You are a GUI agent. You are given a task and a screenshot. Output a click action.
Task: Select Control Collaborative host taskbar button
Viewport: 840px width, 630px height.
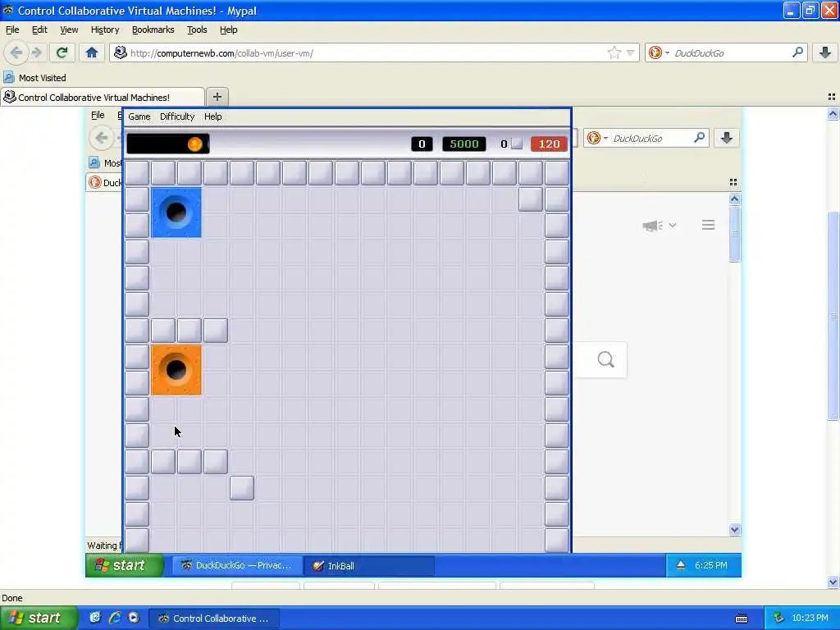[213, 619]
